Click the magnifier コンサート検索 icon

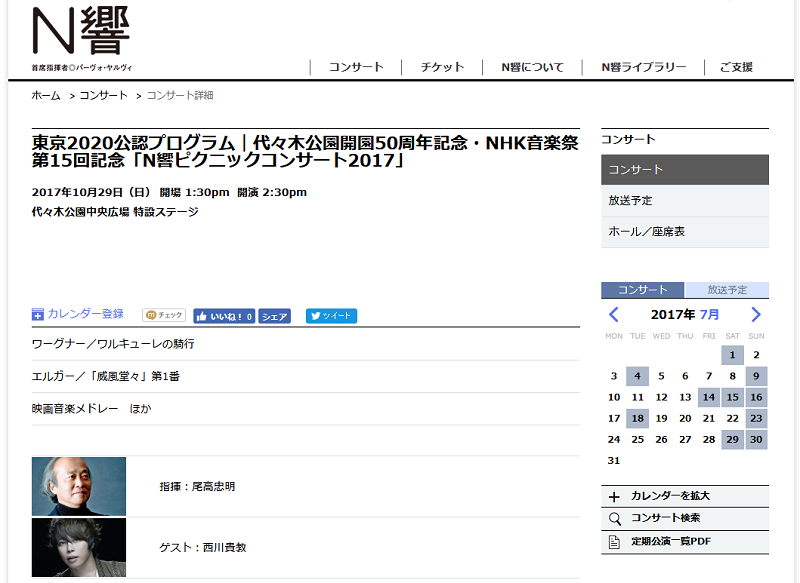(x=615, y=519)
